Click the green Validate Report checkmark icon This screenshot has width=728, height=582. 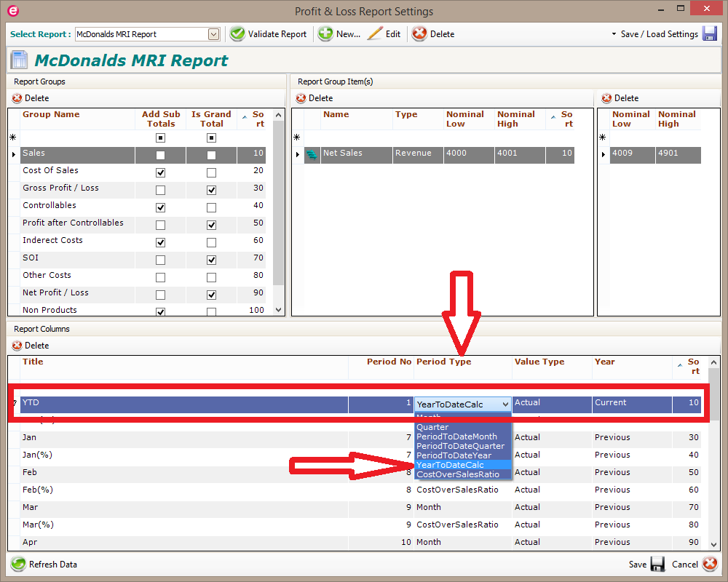(237, 34)
